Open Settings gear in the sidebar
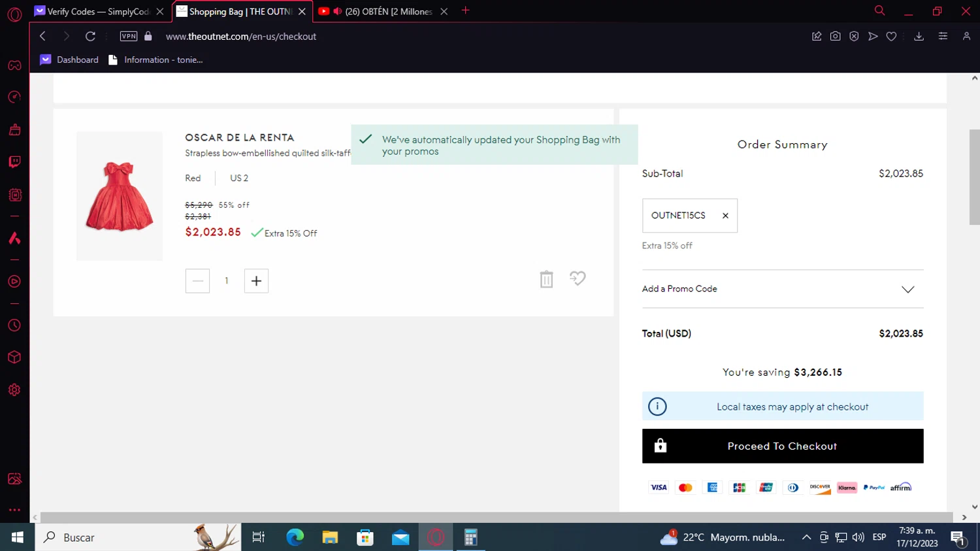The image size is (980, 551). [14, 390]
